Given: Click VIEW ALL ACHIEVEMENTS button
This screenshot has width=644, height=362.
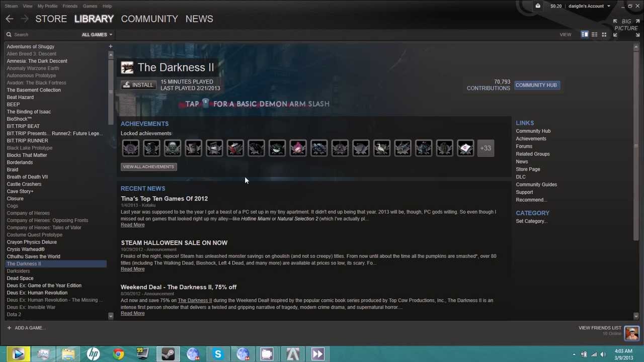Looking at the screenshot, I should (148, 167).
